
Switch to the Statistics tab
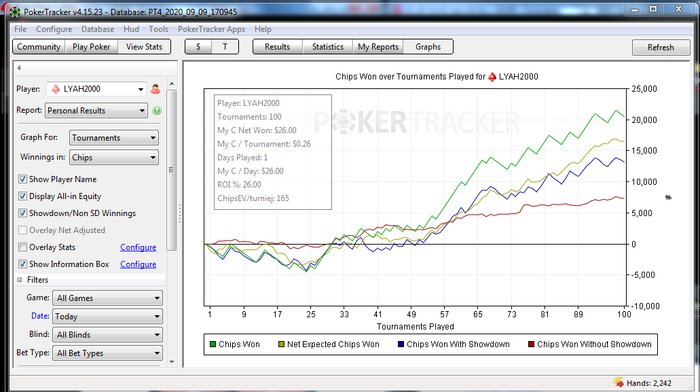(x=328, y=47)
